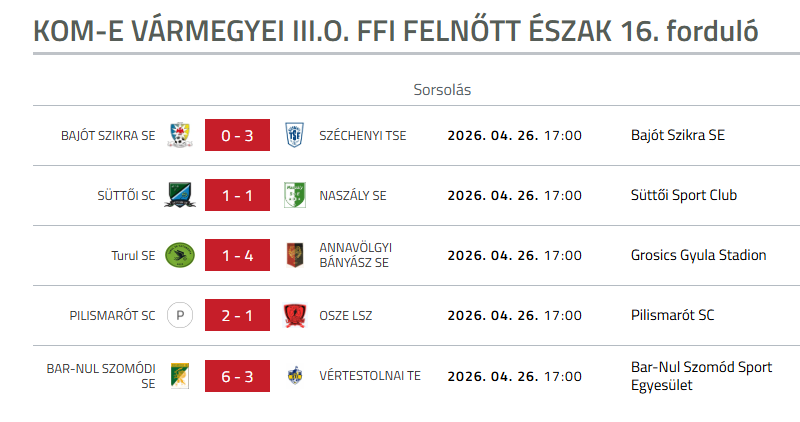This screenshot has height=422, width=800.
Task: Click the Sorsolás section header
Action: click(442, 89)
